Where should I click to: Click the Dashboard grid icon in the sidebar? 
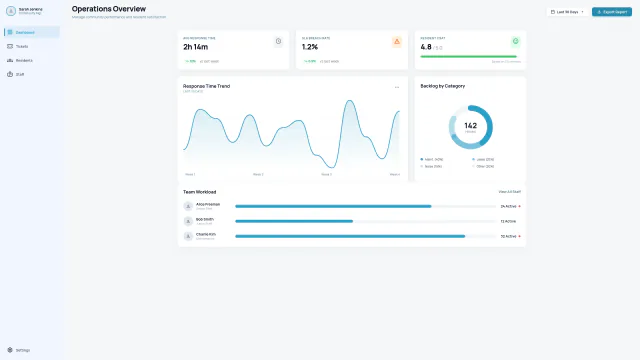(10, 32)
